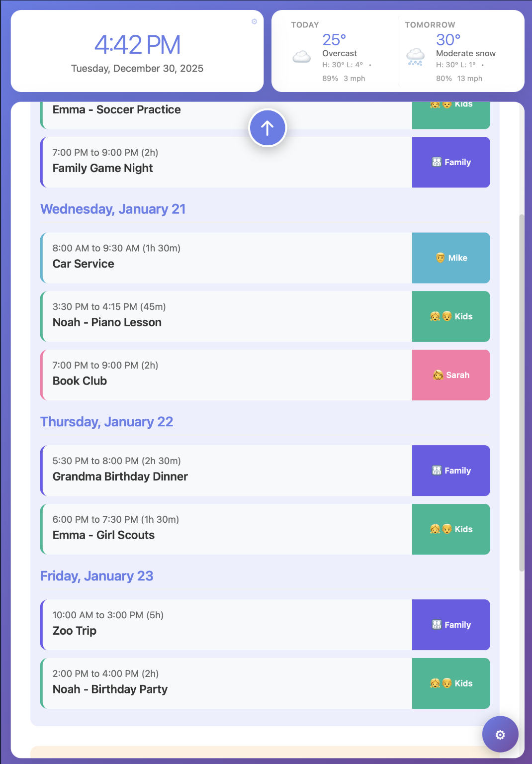Open dashboard settings with the bottom-right gear button
Screen dimensions: 532x764
click(x=500, y=734)
